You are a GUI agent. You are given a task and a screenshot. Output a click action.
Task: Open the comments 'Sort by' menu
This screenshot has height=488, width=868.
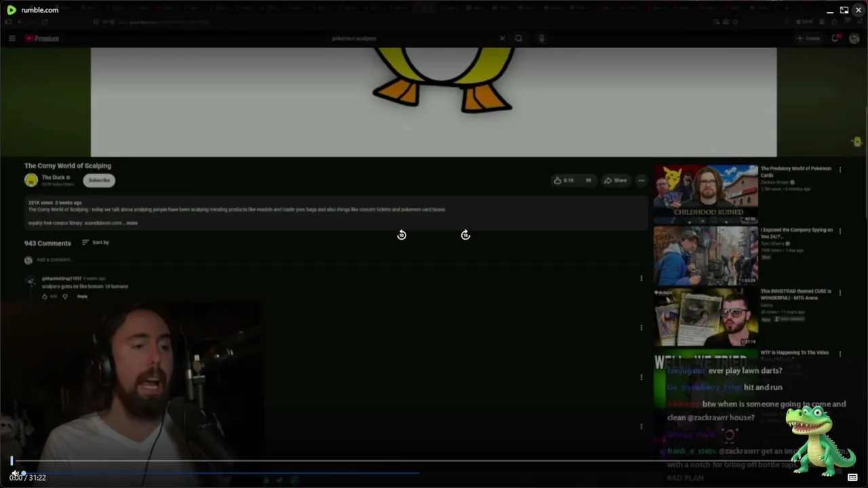click(x=96, y=243)
